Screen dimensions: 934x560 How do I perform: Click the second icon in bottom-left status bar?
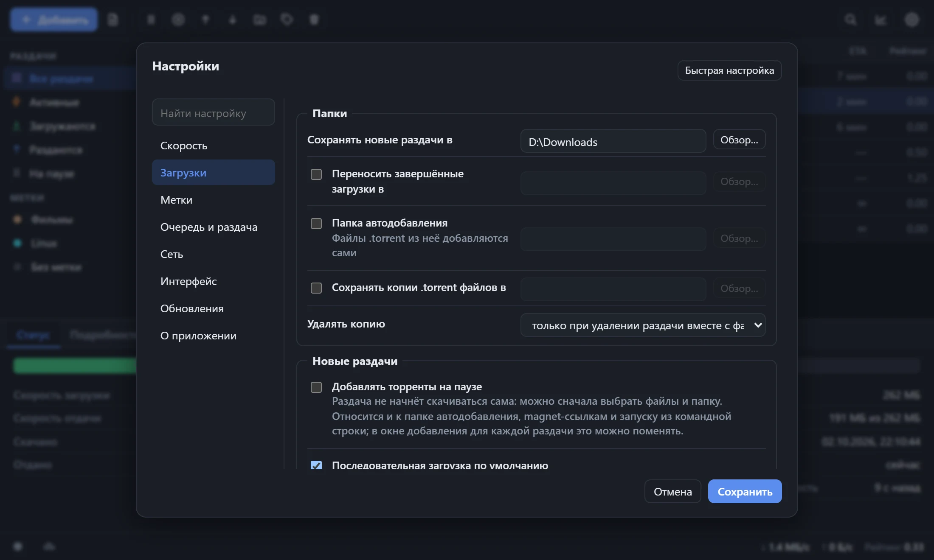pos(49,546)
